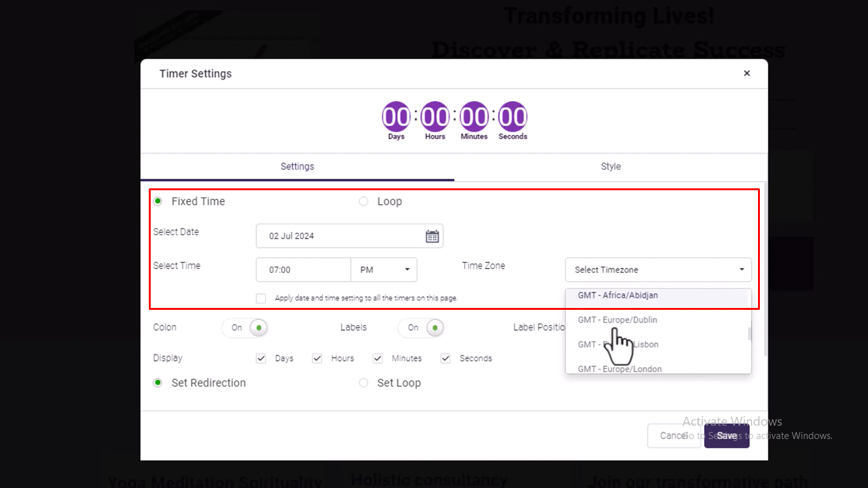
Task: Choose the Set Redirection option
Action: 158,383
